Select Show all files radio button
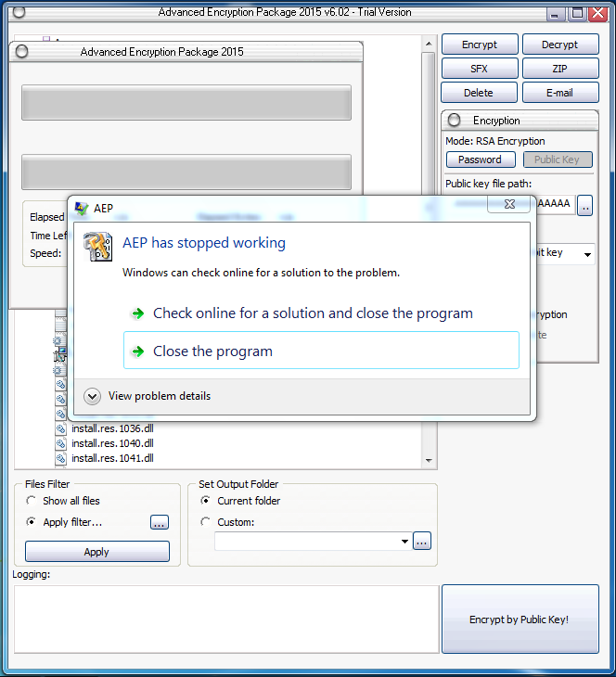This screenshot has height=677, width=616. 32,501
